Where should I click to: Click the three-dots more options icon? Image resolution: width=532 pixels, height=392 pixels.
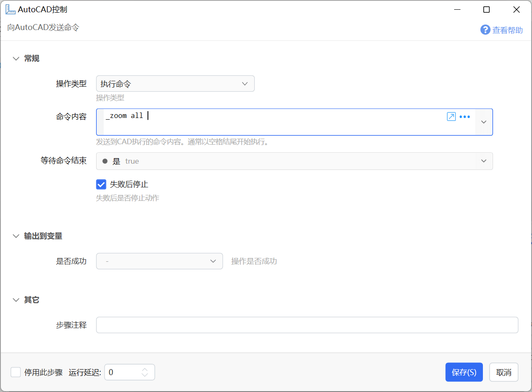[x=465, y=117]
